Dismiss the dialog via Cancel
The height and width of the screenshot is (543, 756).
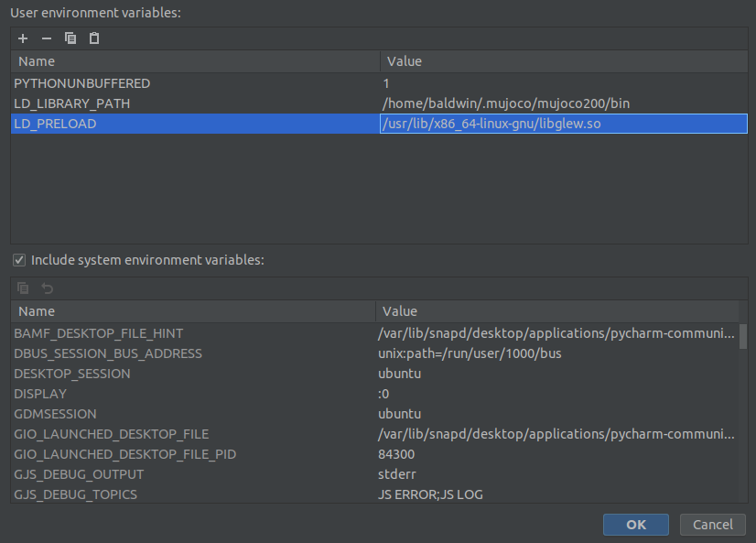[712, 525]
